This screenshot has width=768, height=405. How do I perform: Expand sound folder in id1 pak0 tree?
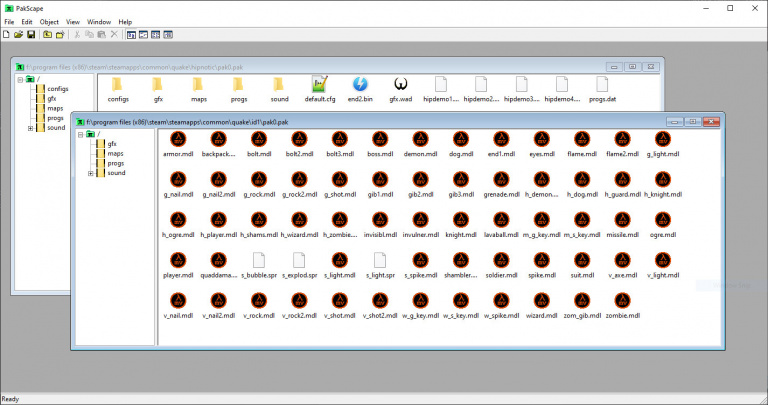[91, 173]
